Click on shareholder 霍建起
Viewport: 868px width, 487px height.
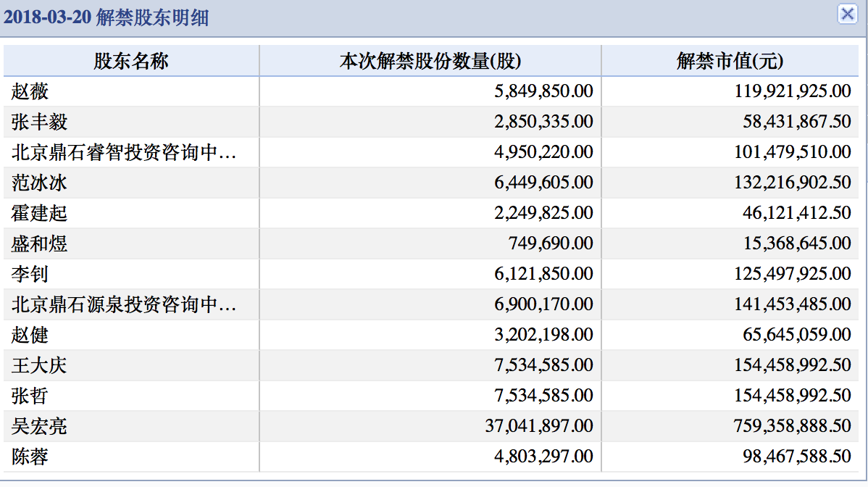(x=39, y=213)
